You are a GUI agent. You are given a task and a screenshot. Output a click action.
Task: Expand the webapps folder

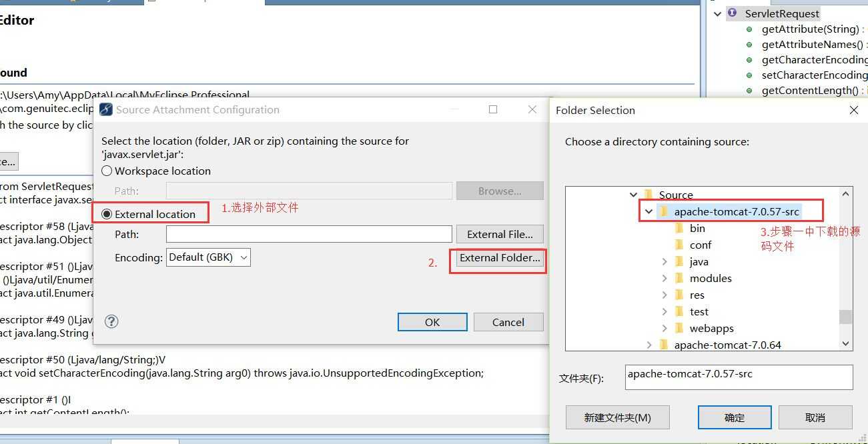665,328
